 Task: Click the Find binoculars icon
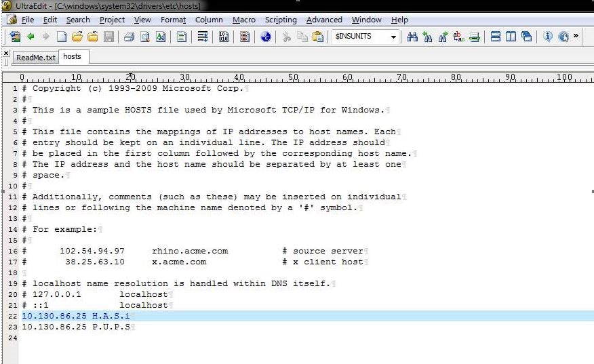(x=412, y=37)
